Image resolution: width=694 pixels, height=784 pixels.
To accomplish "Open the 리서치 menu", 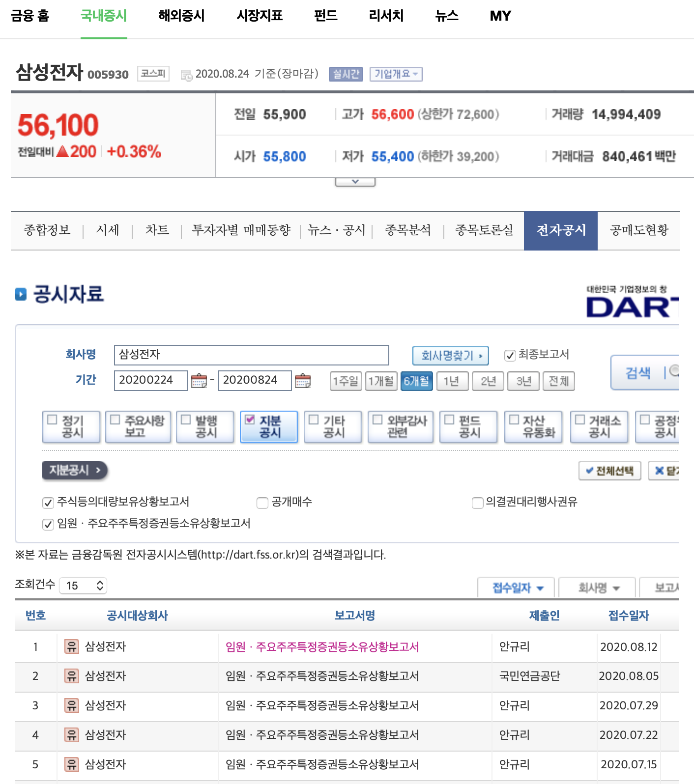I will (x=386, y=16).
